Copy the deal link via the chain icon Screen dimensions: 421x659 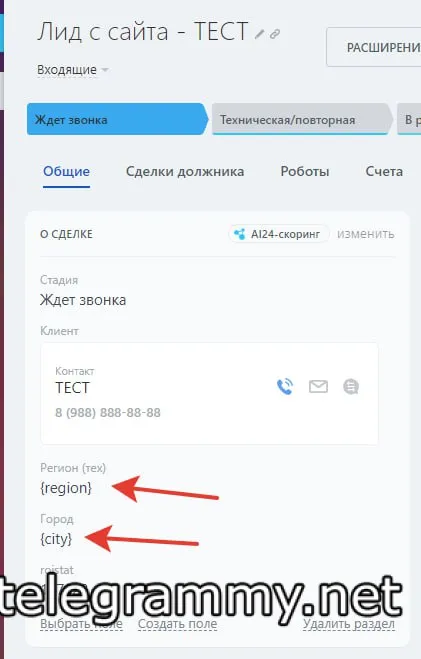click(x=275, y=34)
